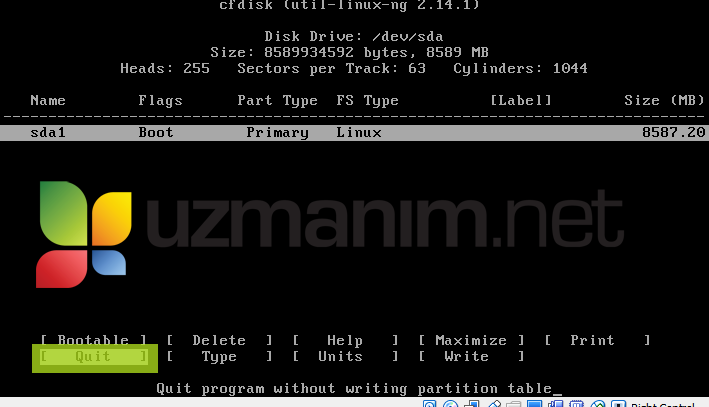Click the keyboard capture arrow icon
The image size is (709, 407).
pyautogui.click(x=618, y=404)
